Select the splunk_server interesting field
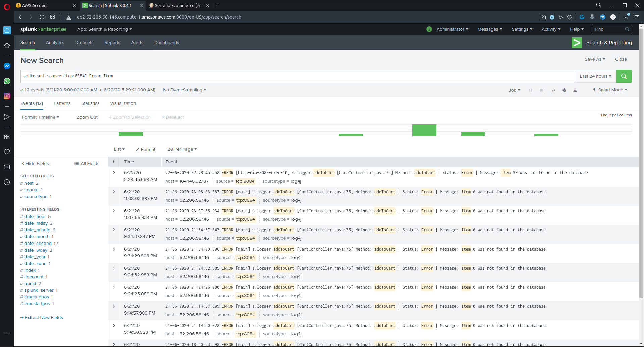The image size is (644, 347). click(x=39, y=290)
